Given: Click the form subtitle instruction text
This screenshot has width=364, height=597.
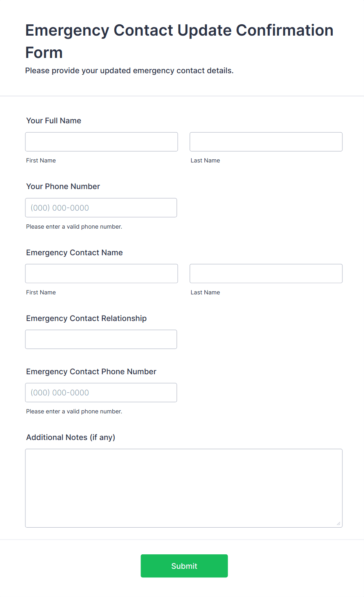Looking at the screenshot, I should 129,70.
